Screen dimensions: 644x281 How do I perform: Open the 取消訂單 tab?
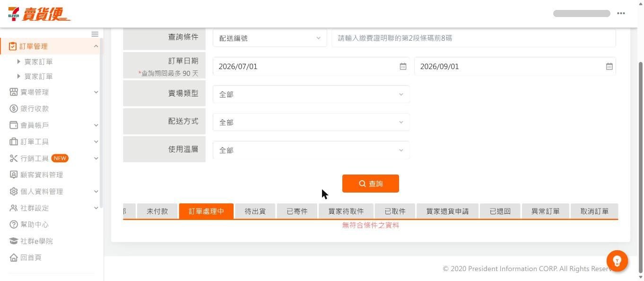(594, 211)
